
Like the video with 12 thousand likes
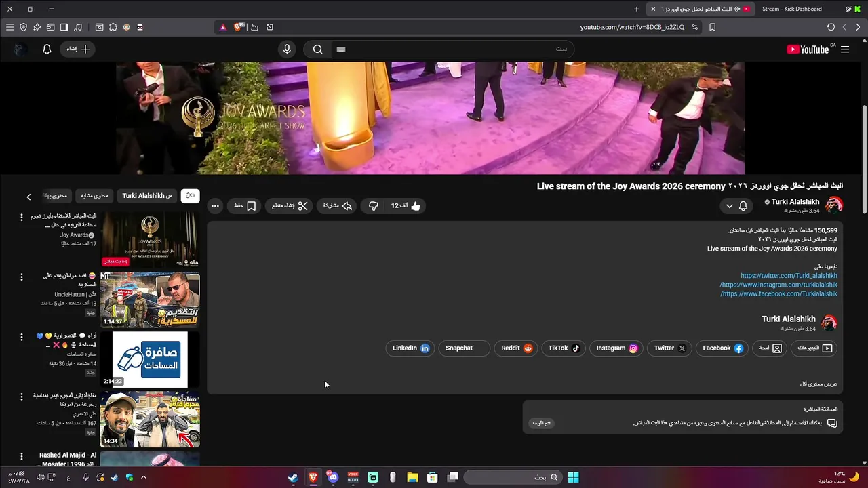[406, 206]
